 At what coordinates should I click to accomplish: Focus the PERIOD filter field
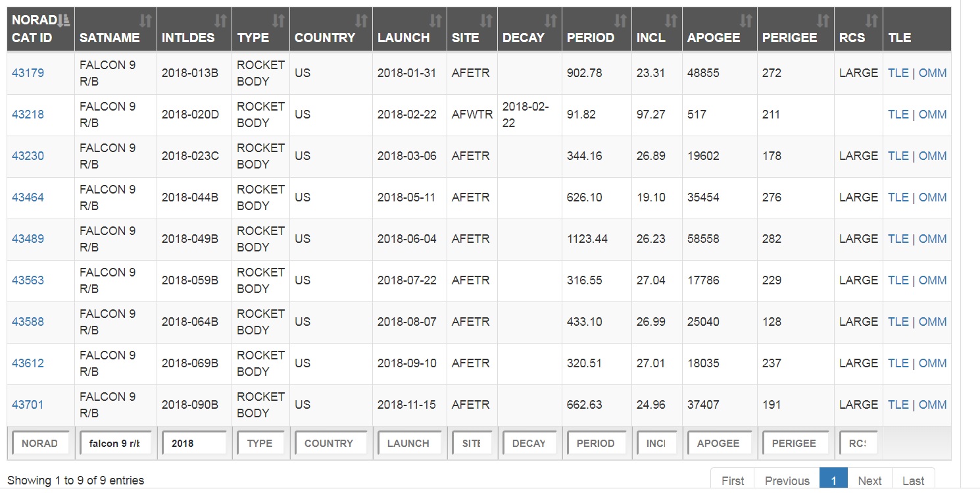597,443
